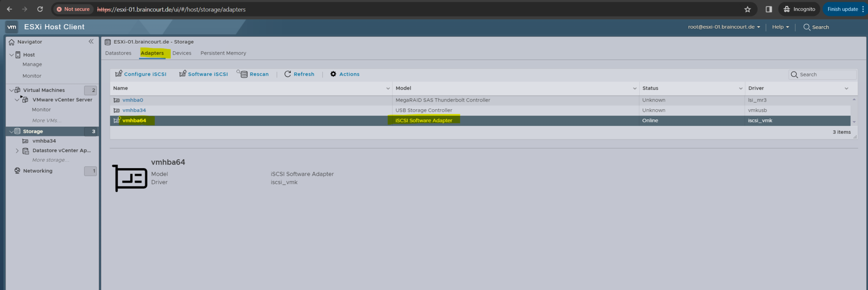The width and height of the screenshot is (868, 290).
Task: Click the vmhba64 row adapter icon
Action: pos(117,120)
